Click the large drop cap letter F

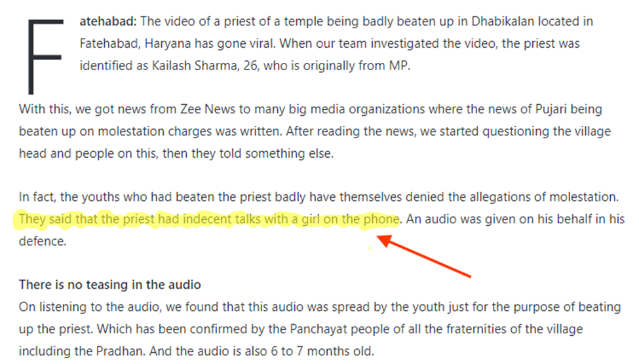pos(45,56)
